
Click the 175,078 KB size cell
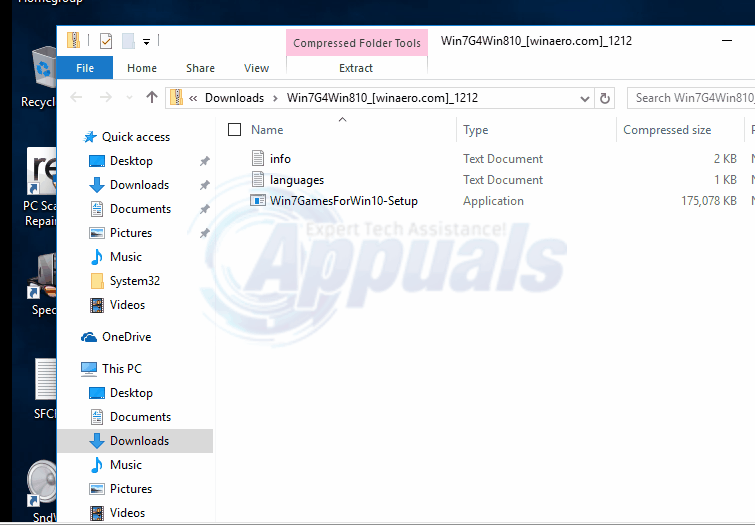click(709, 201)
